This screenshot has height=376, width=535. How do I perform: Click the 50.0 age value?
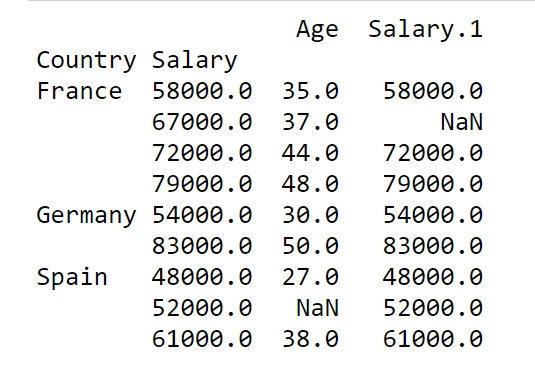[310, 246]
